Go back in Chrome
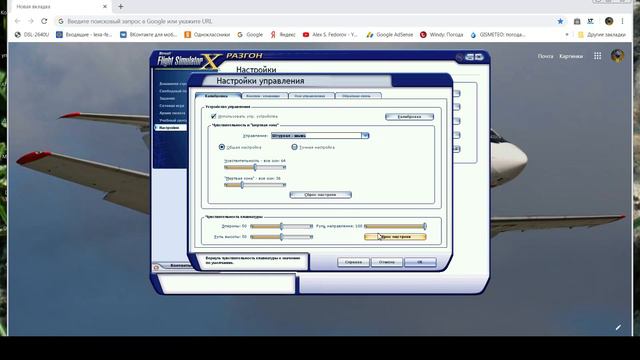Viewport: 640px width, 360px height. click(17, 21)
